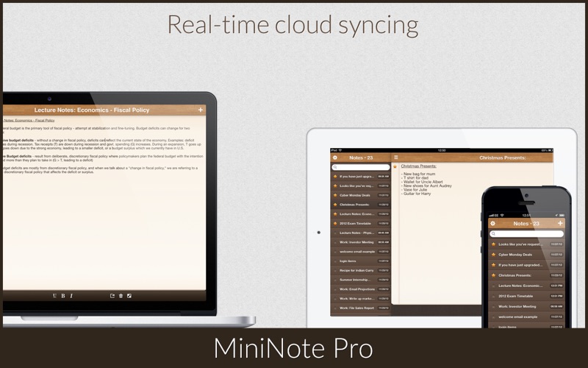Unstar 2012 Exam Timetable on the iPad
588x368 pixels.
coord(335,224)
